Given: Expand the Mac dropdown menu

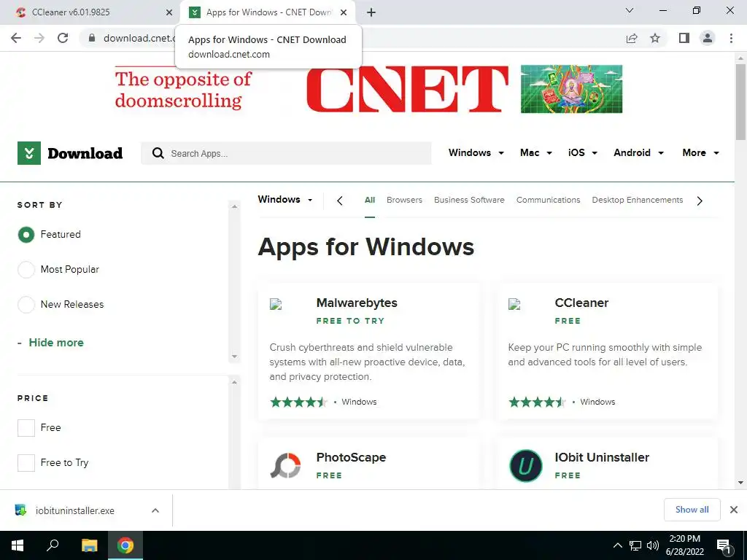Looking at the screenshot, I should point(536,153).
